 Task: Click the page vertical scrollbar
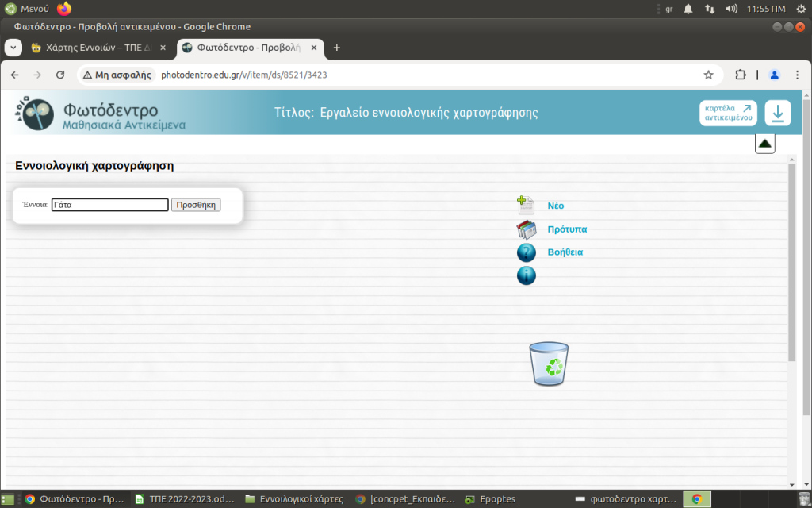click(x=791, y=262)
